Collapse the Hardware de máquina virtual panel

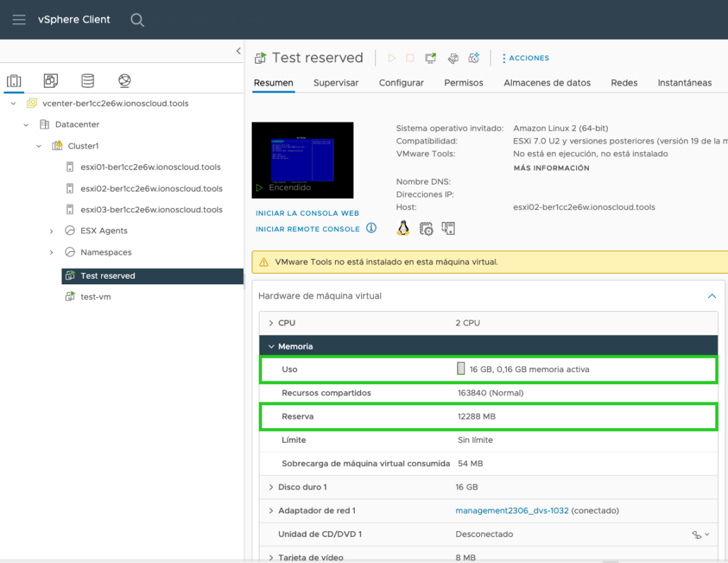coord(712,296)
